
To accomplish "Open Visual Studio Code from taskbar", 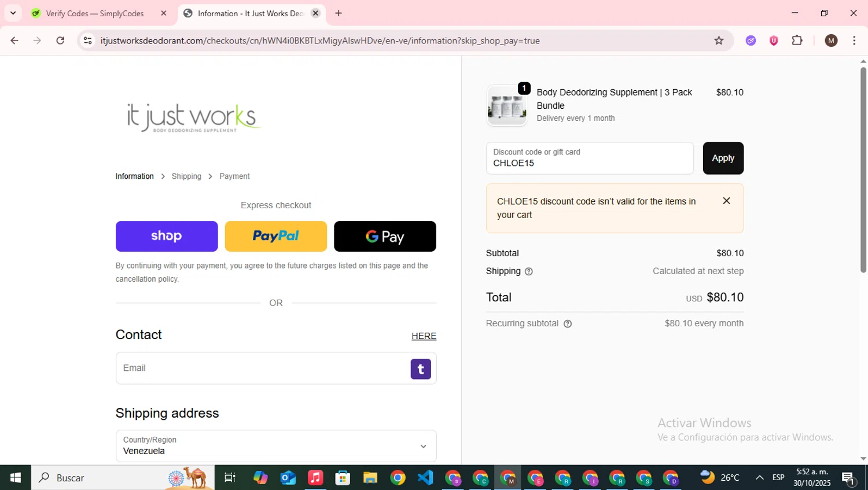I will [425, 478].
